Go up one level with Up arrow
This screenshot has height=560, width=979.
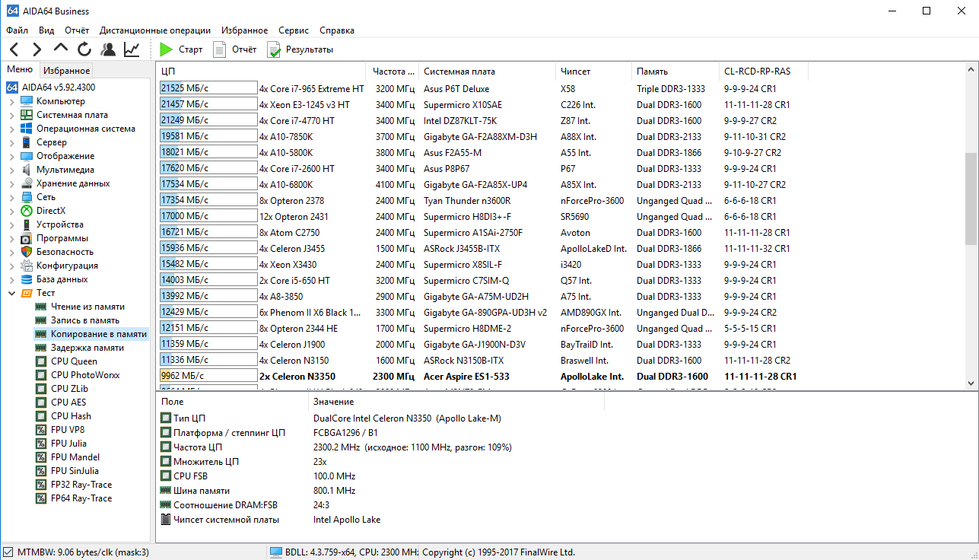tap(61, 49)
